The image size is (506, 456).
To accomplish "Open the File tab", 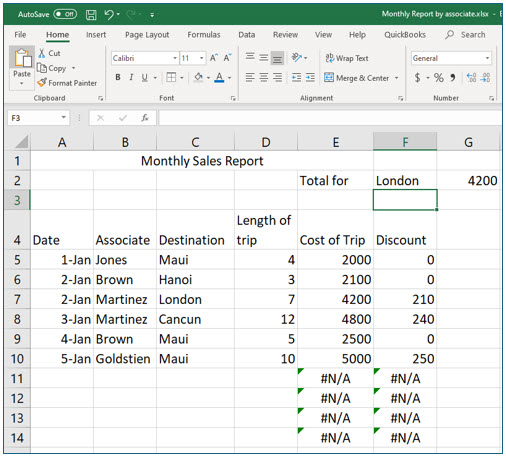I will [x=20, y=35].
